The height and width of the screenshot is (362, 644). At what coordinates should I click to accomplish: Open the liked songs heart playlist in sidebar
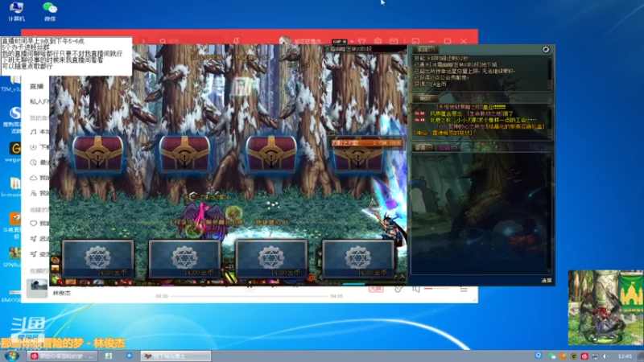pyautogui.click(x=33, y=224)
